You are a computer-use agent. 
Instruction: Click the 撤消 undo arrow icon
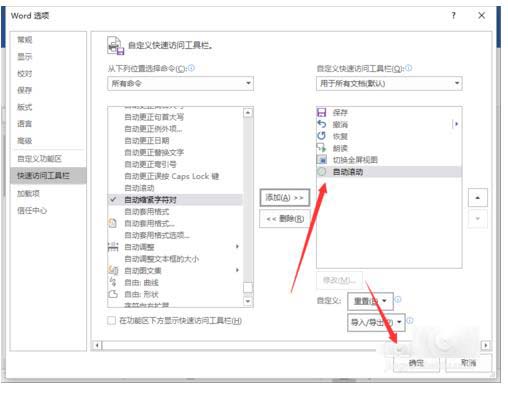321,124
